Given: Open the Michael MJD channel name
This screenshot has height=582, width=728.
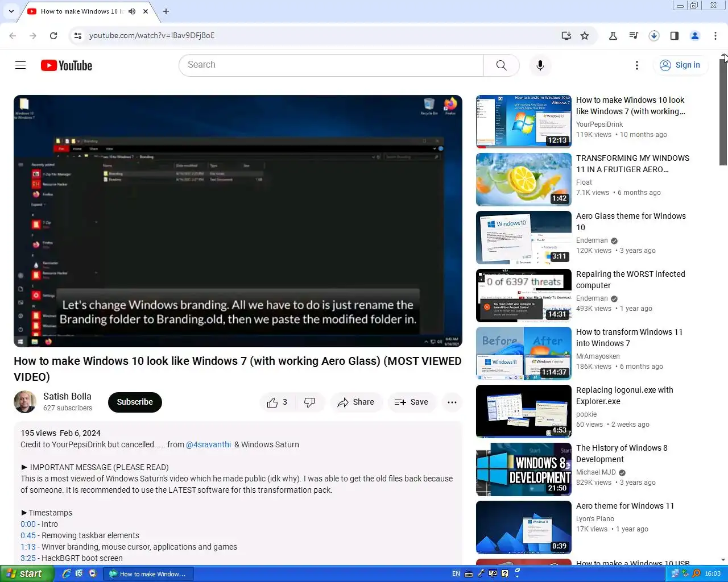Looking at the screenshot, I should (x=596, y=472).
